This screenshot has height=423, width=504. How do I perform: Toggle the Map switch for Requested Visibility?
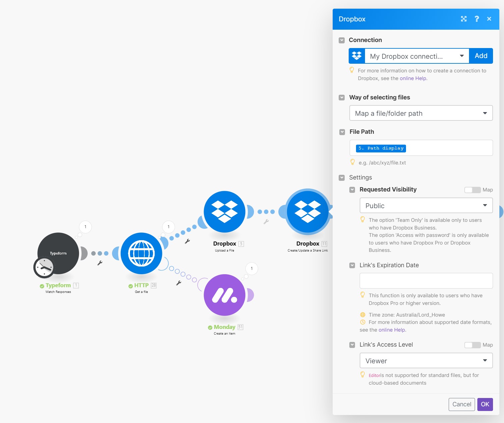point(473,190)
